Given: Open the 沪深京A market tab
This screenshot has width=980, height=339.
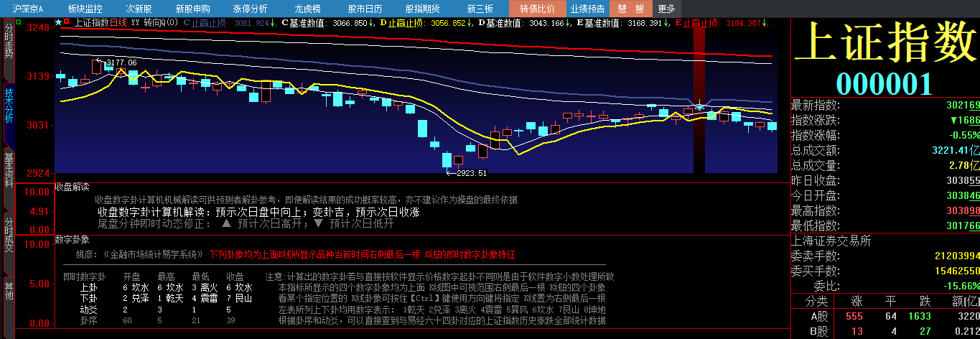Looking at the screenshot, I should coord(28,9).
